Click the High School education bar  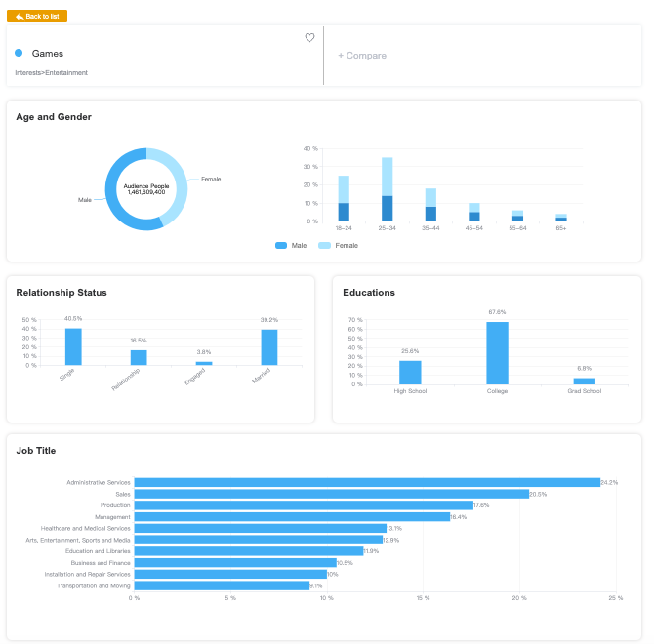click(x=410, y=373)
